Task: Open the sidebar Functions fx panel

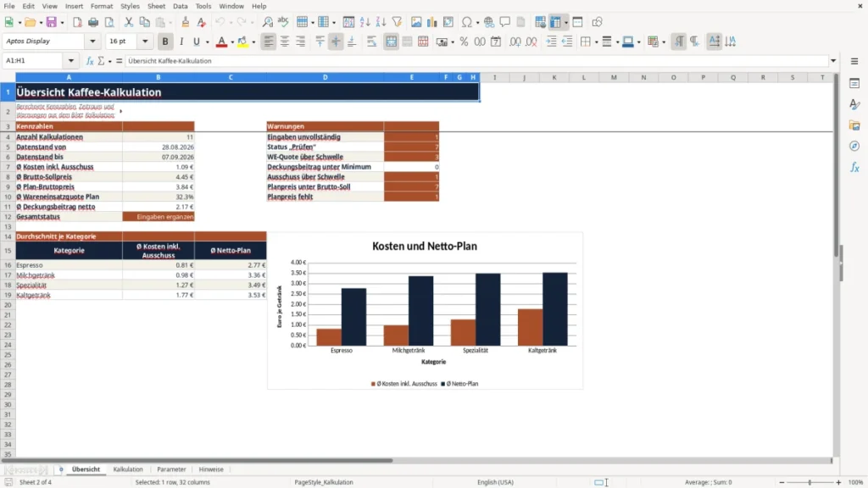Action: [854, 167]
